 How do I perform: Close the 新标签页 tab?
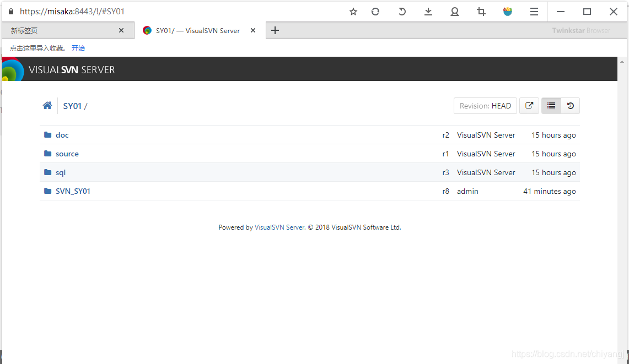click(121, 30)
